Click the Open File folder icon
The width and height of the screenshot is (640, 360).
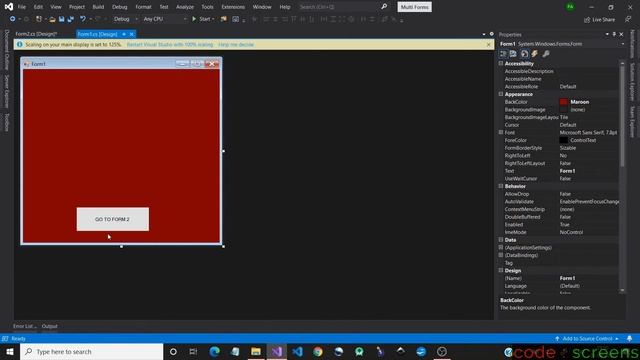pyautogui.click(x=52, y=19)
